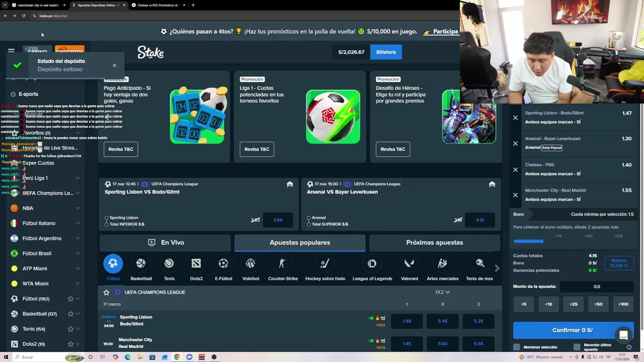The height and width of the screenshot is (362, 644).
Task: Remove Sporting Lisbon - Bodo/Glimt selection
Action: pos(515,118)
